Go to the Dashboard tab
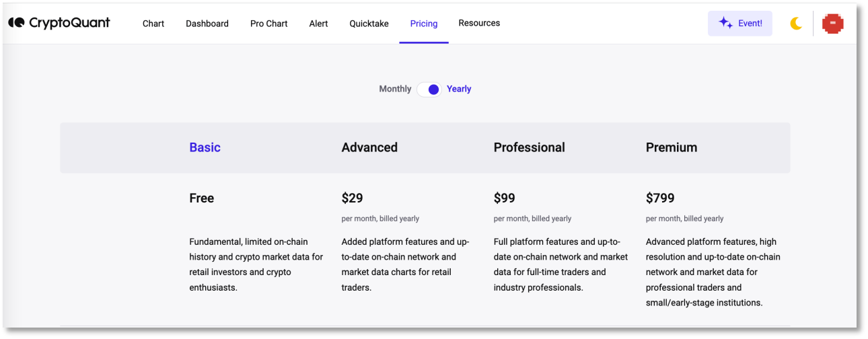 coord(207,24)
